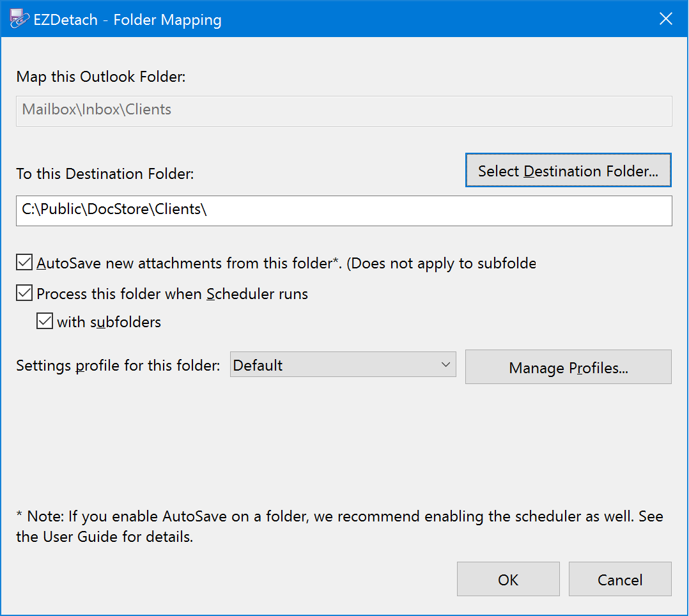Click the 'Map this Outlook Folder:' label
The width and height of the screenshot is (689, 616).
pyautogui.click(x=101, y=77)
